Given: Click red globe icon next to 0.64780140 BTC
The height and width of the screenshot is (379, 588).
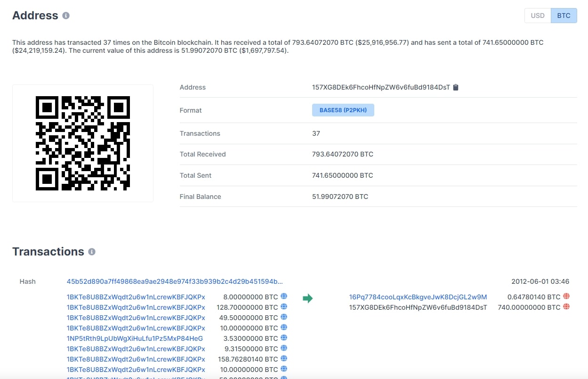Looking at the screenshot, I should coord(566,297).
